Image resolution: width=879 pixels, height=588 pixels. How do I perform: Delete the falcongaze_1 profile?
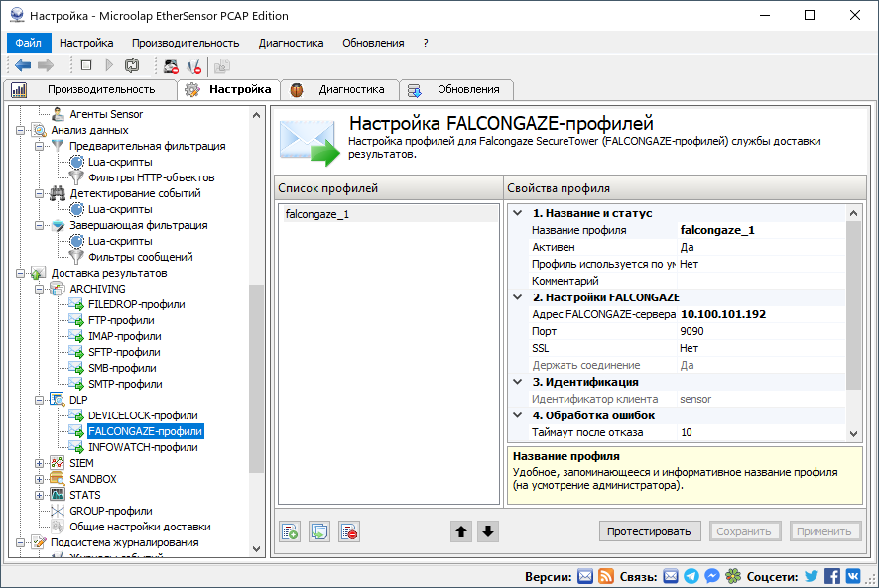coord(349,530)
